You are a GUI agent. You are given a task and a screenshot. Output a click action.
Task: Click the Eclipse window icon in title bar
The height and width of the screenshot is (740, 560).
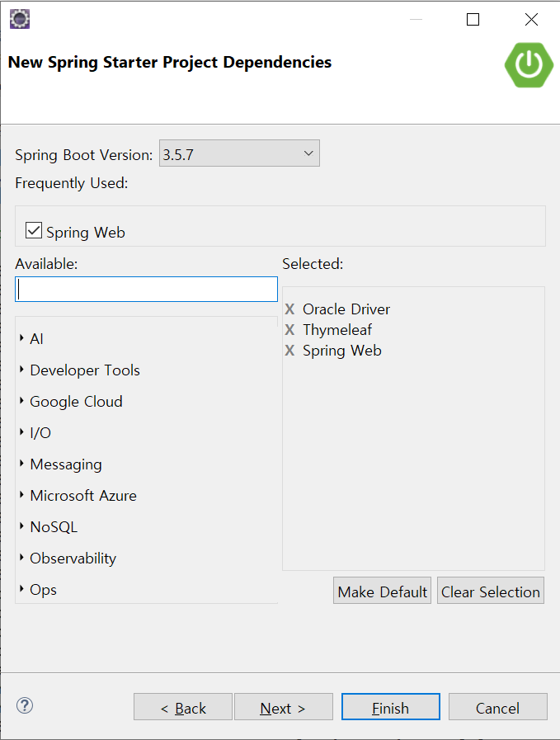coord(20,19)
